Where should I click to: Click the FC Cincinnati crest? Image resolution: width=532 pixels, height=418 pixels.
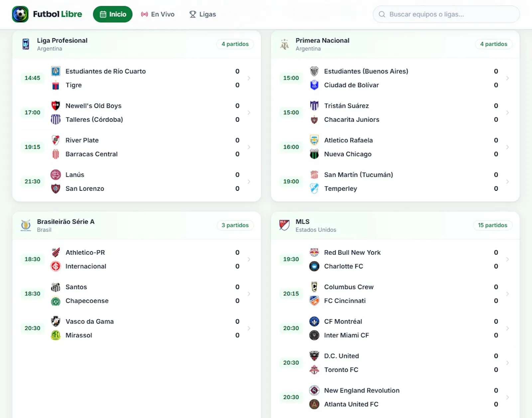point(314,301)
